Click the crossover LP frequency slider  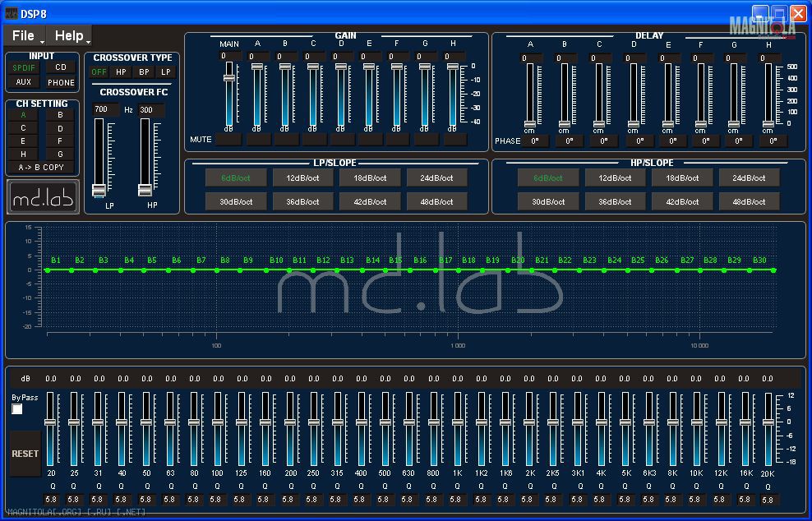[99, 190]
